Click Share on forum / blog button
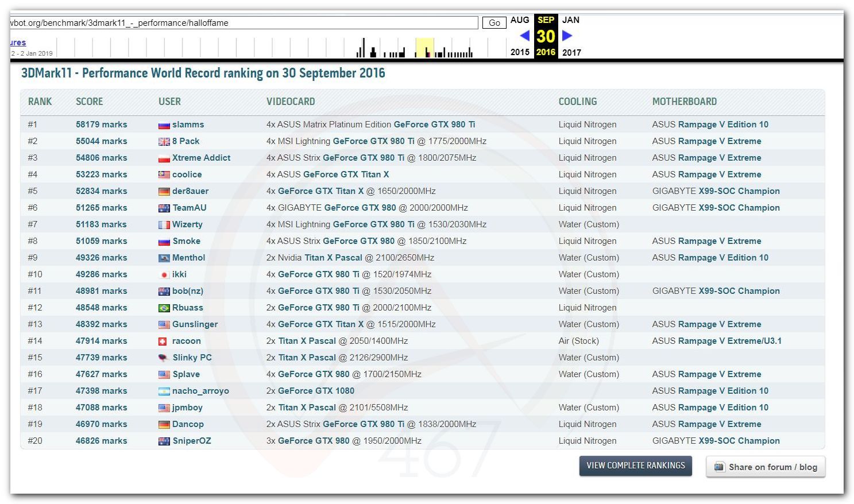The height and width of the screenshot is (504, 854). [x=766, y=467]
